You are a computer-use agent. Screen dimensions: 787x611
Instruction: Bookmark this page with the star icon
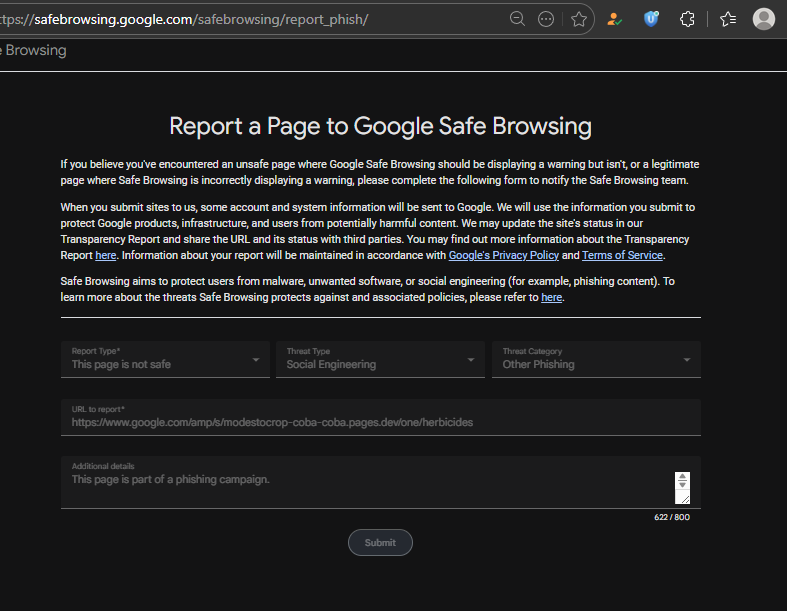click(x=579, y=19)
